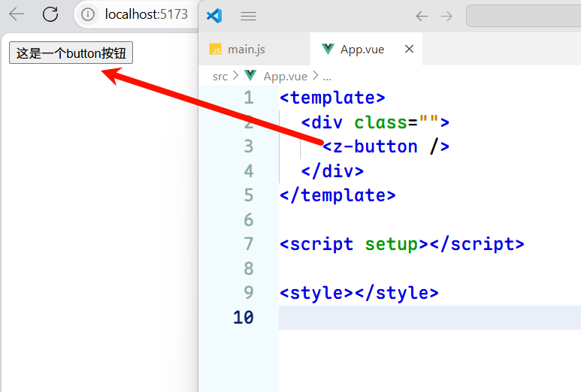This screenshot has height=392, width=581.
Task: Go back in VS Code navigation
Action: click(422, 16)
